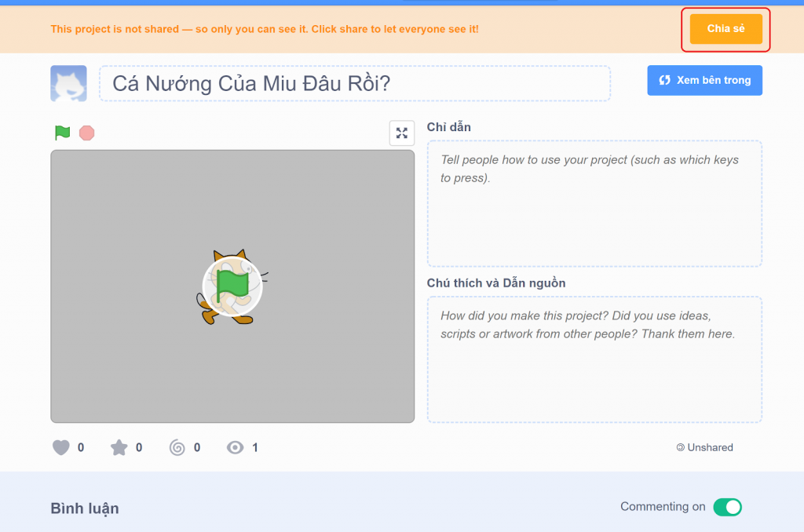Click the project title field Cá Nướng Của Miu Đâu Rồi?
Screen dimensions: 804x532
tap(355, 83)
